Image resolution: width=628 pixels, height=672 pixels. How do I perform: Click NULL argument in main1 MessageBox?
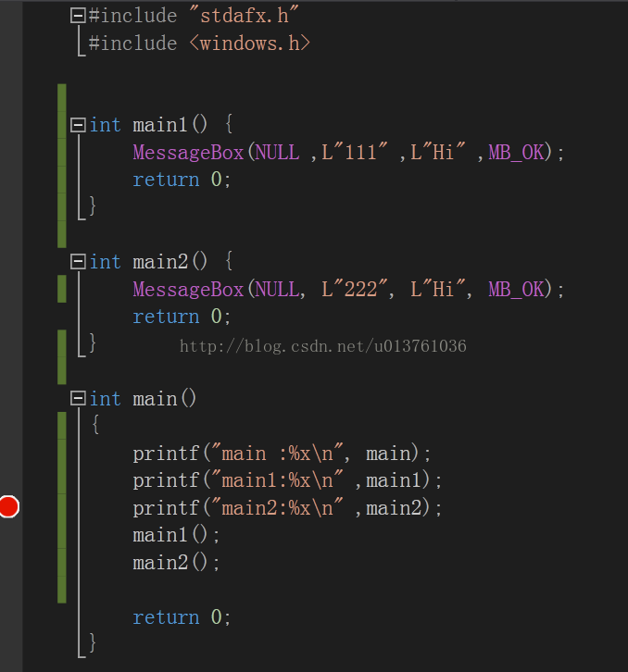tap(277, 153)
